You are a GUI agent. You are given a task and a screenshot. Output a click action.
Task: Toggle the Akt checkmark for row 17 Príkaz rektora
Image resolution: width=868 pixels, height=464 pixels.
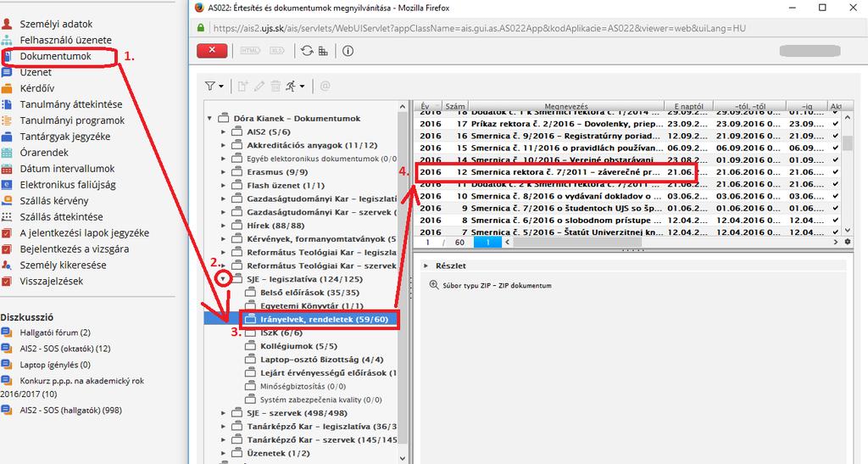pyautogui.click(x=835, y=124)
